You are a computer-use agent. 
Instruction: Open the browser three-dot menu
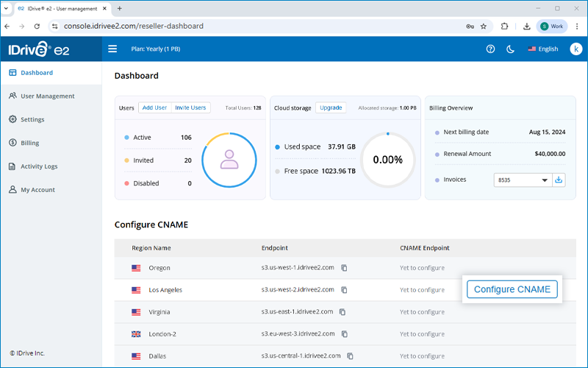pos(577,26)
